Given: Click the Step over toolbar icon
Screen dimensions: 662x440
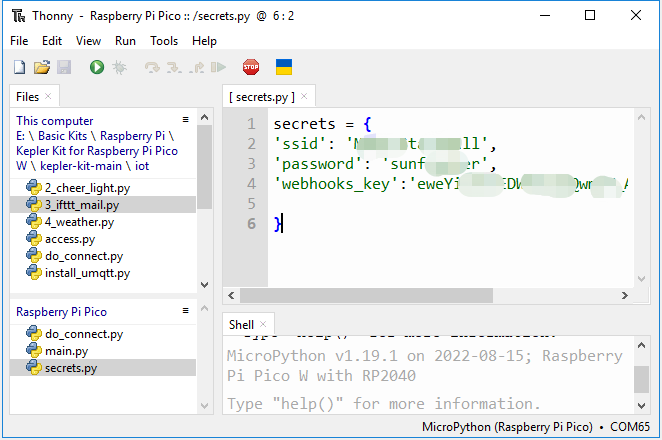Looking at the screenshot, I should click(x=152, y=68).
